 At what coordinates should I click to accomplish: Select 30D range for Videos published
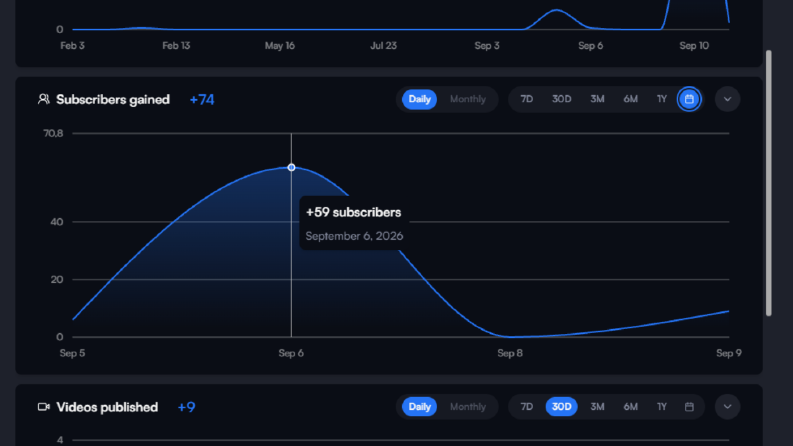click(561, 407)
